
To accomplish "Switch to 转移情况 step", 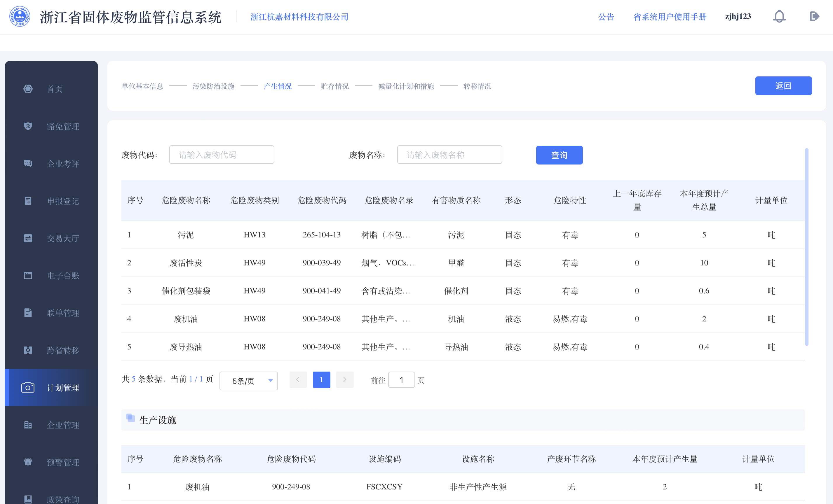I will [477, 86].
